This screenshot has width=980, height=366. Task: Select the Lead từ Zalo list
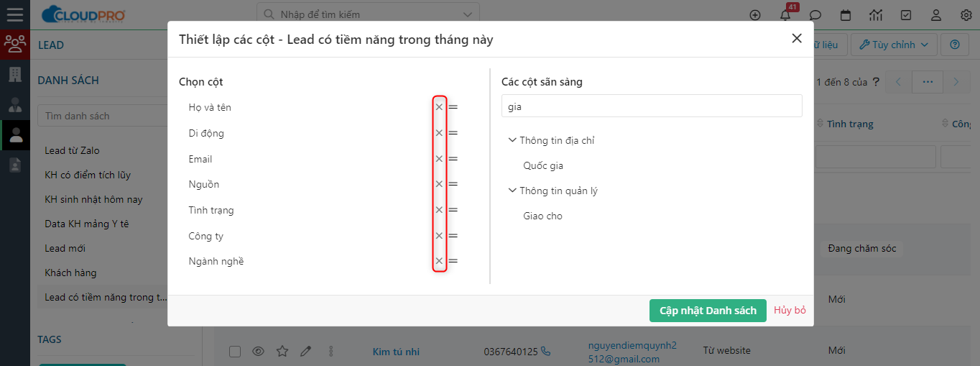click(x=72, y=150)
